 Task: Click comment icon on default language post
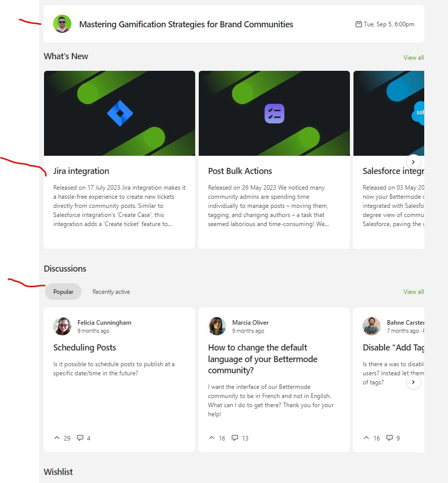click(x=235, y=438)
